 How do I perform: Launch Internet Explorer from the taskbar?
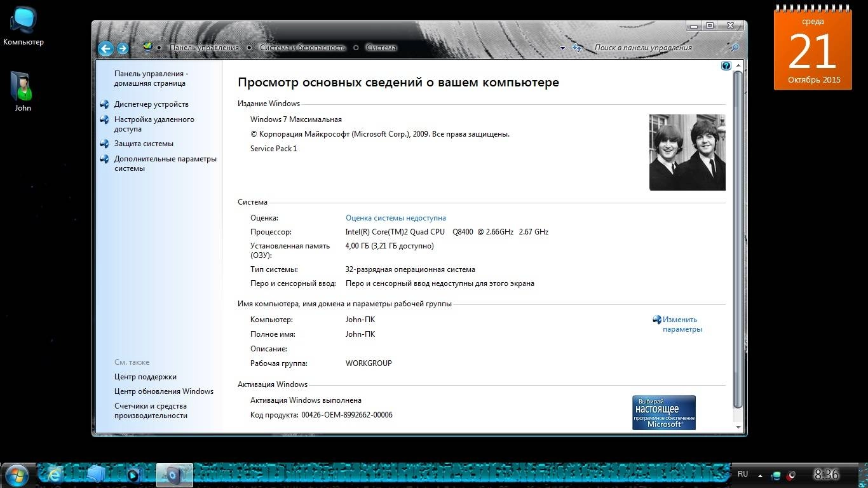pyautogui.click(x=55, y=474)
